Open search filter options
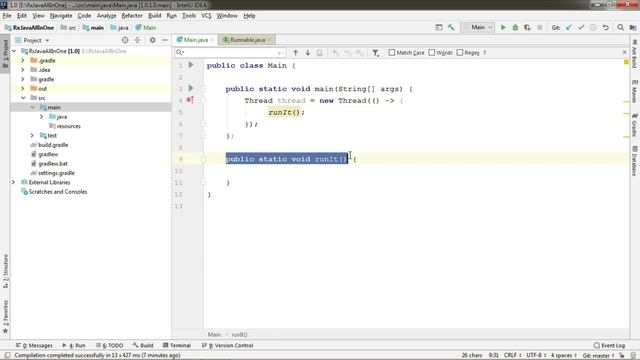 pos(376,53)
